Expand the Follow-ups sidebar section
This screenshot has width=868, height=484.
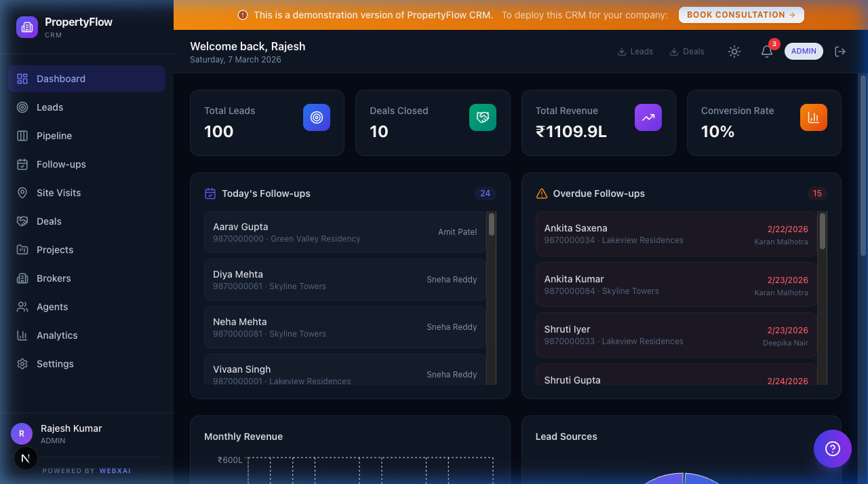(60, 164)
